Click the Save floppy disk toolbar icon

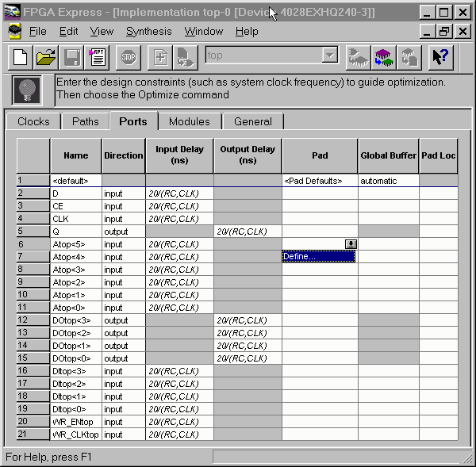tap(71, 57)
